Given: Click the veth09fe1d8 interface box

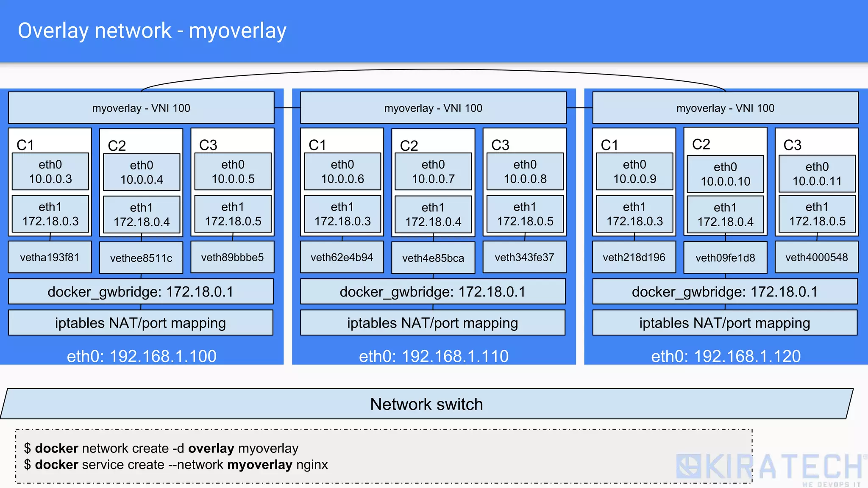Looking at the screenshot, I should tap(725, 258).
